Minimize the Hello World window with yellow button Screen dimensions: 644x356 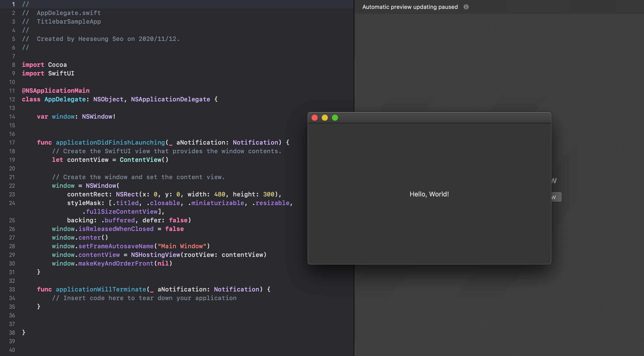click(325, 118)
